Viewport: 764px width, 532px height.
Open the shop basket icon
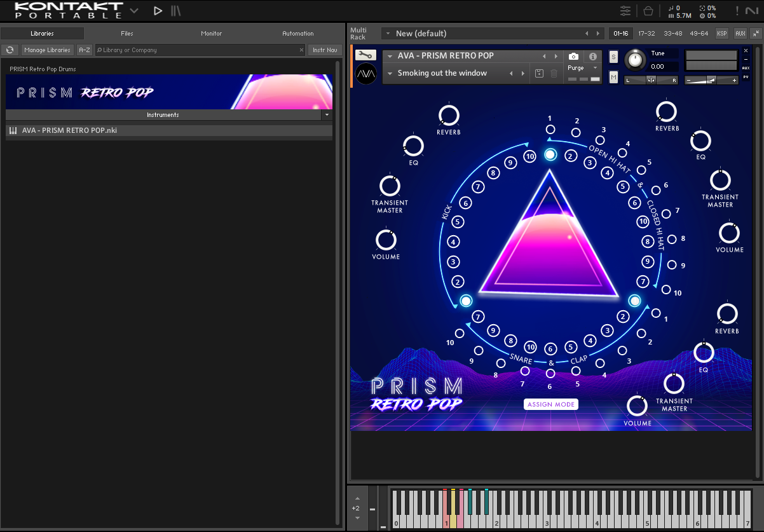[648, 11]
